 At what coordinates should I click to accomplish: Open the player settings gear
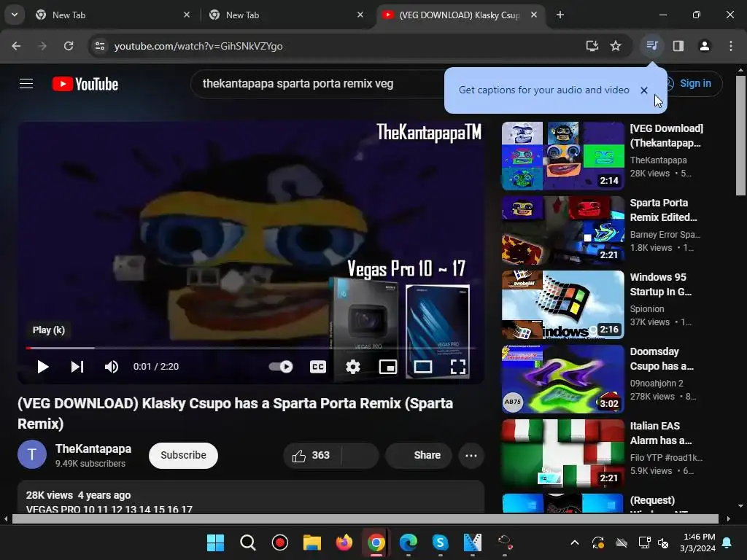coord(353,367)
